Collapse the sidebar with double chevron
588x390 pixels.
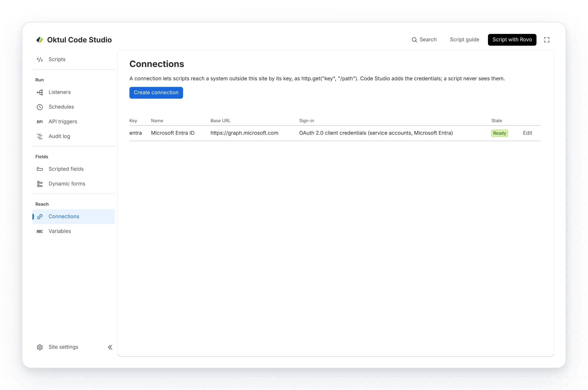coord(110,347)
